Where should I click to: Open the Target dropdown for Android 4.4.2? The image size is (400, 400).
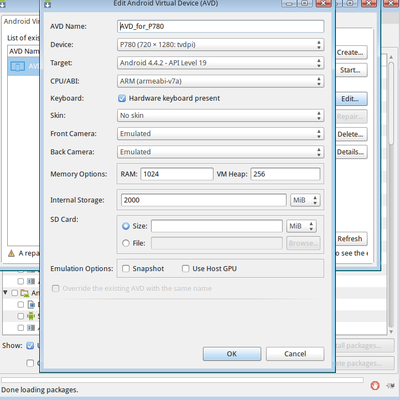click(x=220, y=63)
